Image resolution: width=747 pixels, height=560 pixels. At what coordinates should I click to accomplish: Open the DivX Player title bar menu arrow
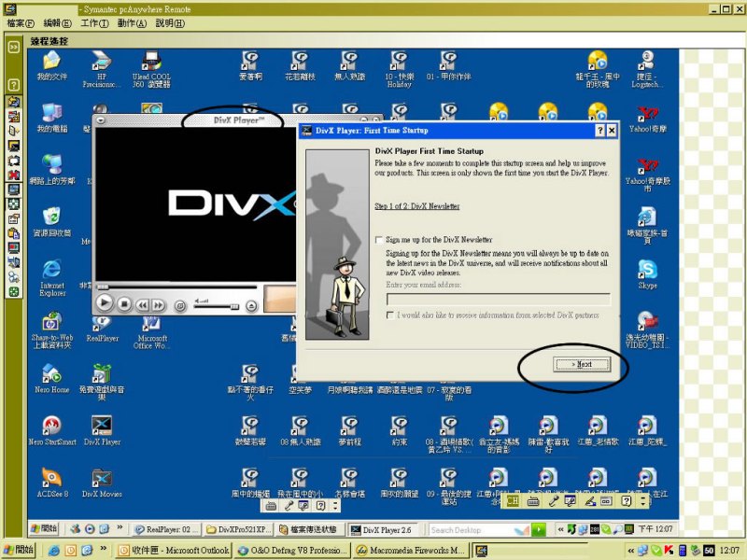coord(101,120)
